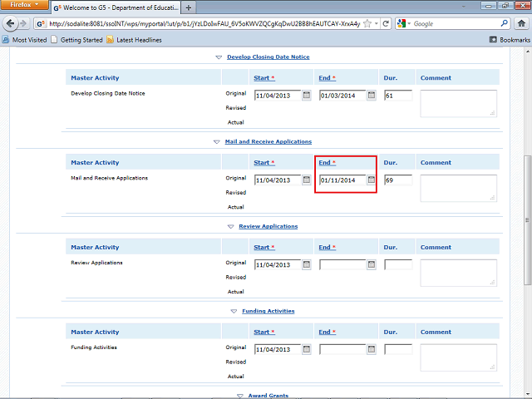The width and height of the screenshot is (532, 399).
Task: Click the Review Applications section link
Action: click(x=268, y=226)
